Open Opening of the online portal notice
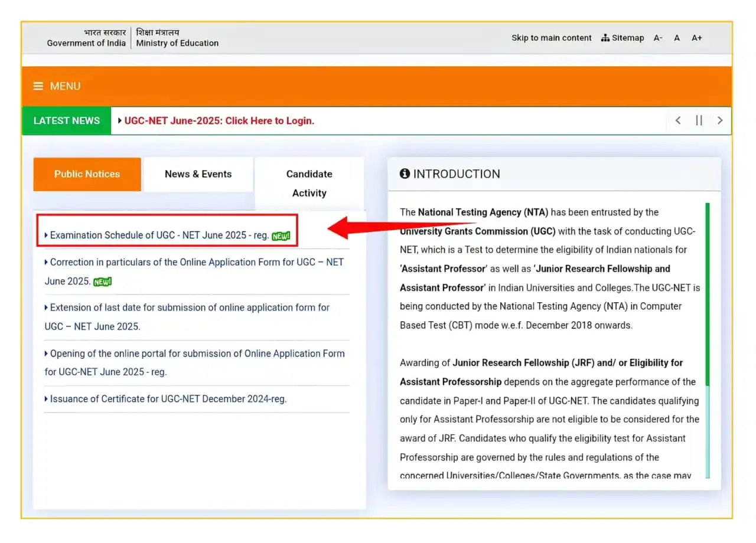This screenshot has height=543, width=756. pos(196,354)
